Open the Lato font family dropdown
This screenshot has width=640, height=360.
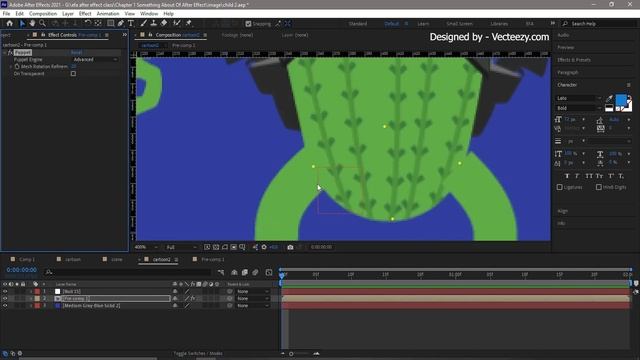tap(578, 98)
